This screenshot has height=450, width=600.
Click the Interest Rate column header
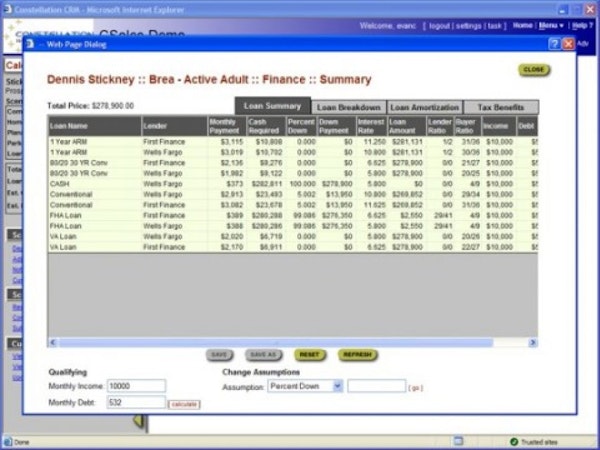[x=371, y=126]
